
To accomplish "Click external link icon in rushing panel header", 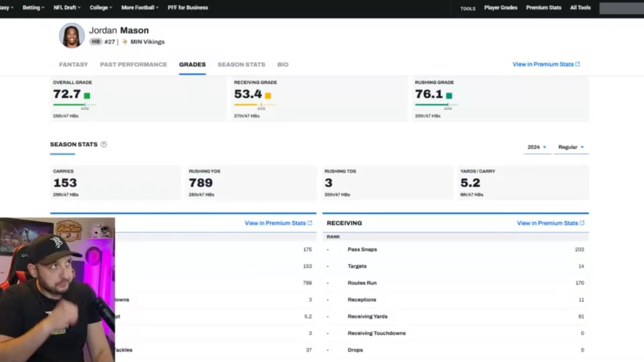I will point(310,223).
